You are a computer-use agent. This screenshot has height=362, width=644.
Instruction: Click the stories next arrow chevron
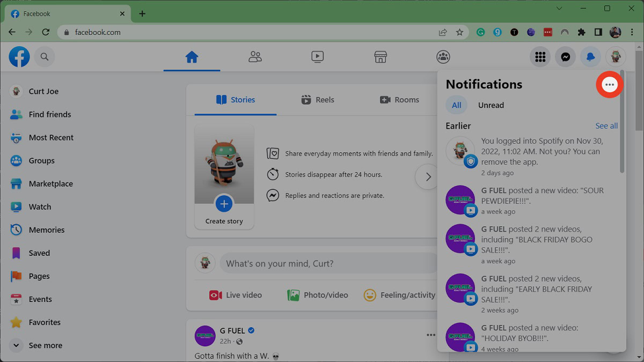(428, 177)
